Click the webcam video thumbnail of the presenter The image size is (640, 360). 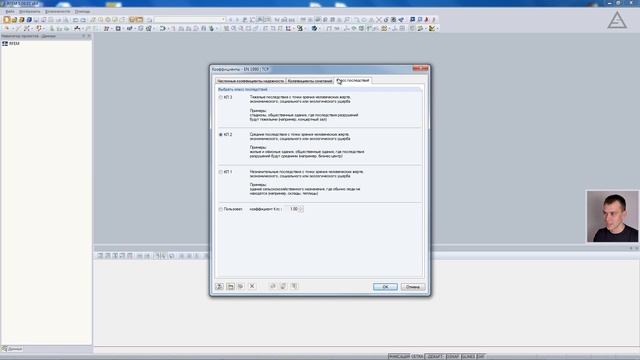pos(612,216)
